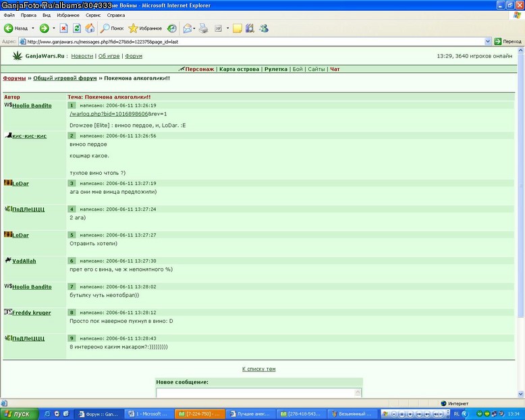Click the page vertical scrollbar
525x420 pixels.
521,222
